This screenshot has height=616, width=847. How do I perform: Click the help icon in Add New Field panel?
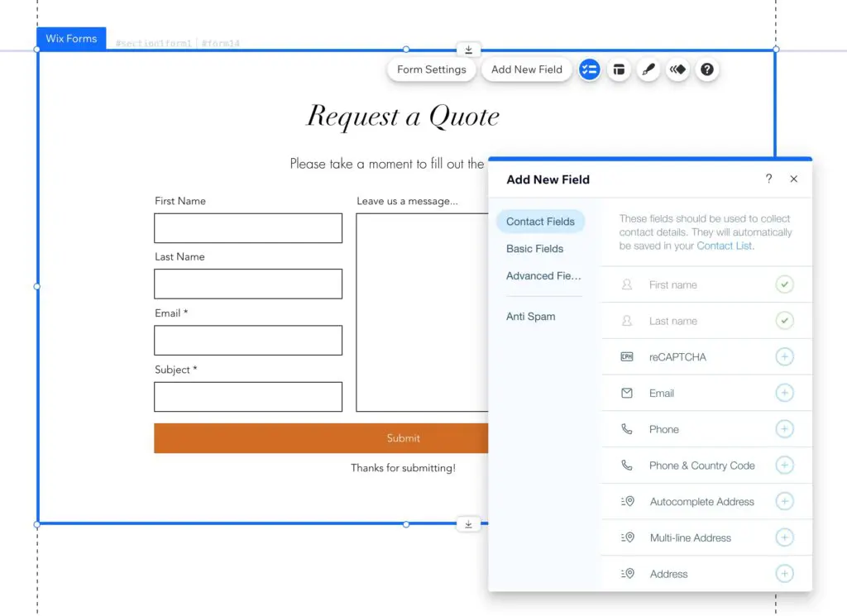[768, 179]
